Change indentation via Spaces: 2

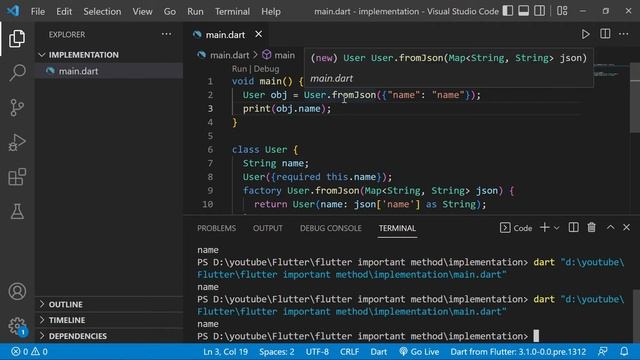[x=277, y=351]
